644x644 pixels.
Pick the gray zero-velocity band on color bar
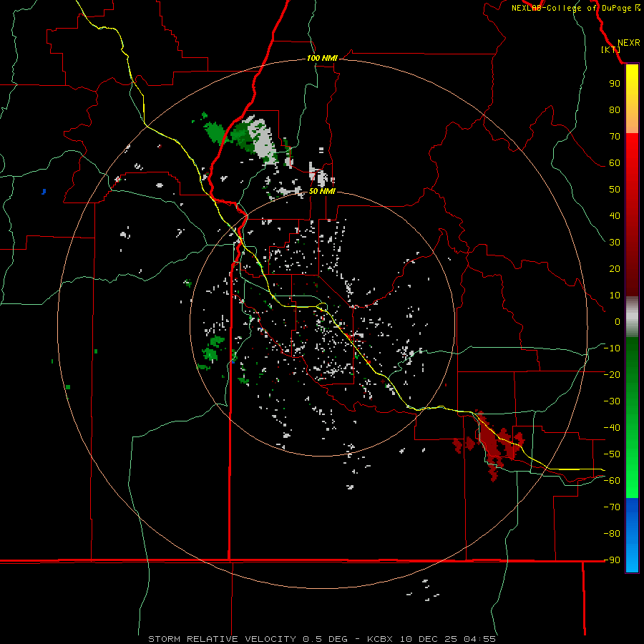632,317
